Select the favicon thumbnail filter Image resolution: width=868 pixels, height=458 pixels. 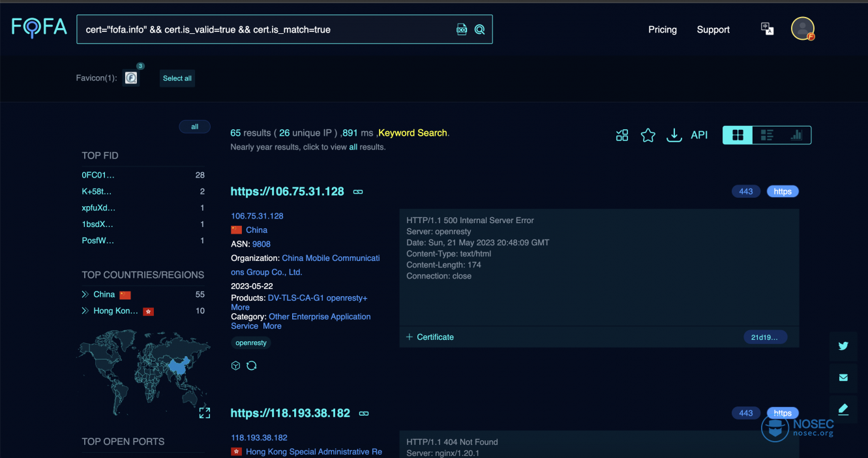tap(131, 78)
